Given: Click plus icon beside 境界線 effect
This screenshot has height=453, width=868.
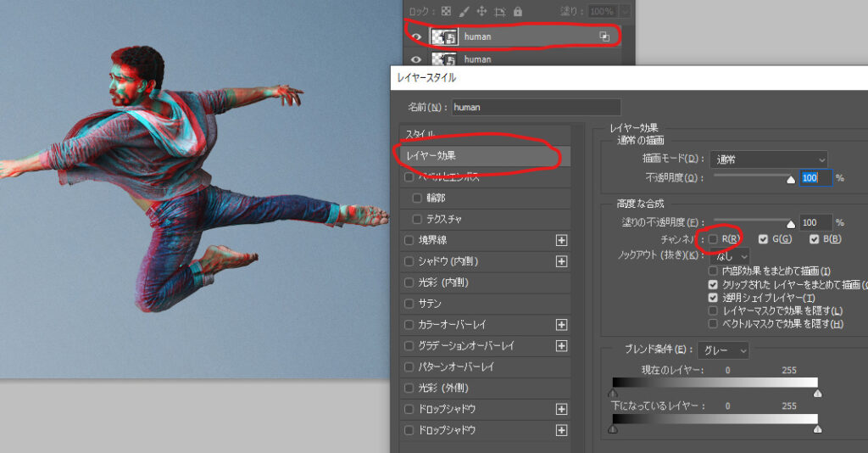Looking at the screenshot, I should tap(561, 240).
